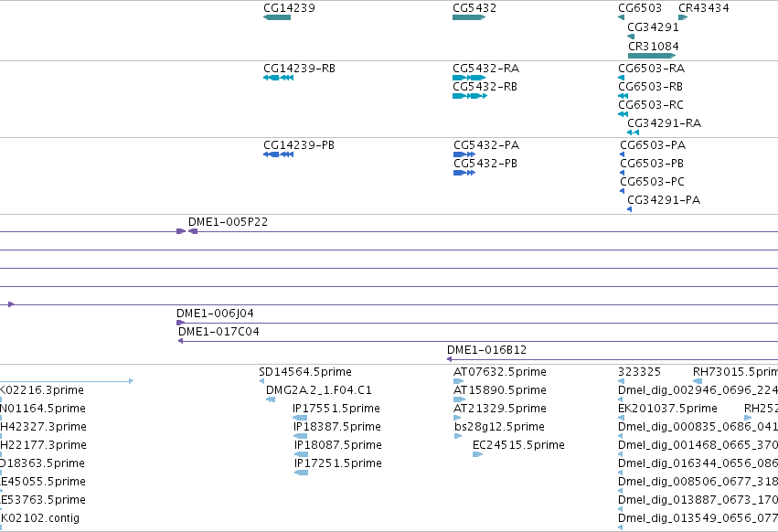The height and width of the screenshot is (532, 778).
Task: Click the DME1-006J04 BAC start arrow
Action: click(181, 323)
